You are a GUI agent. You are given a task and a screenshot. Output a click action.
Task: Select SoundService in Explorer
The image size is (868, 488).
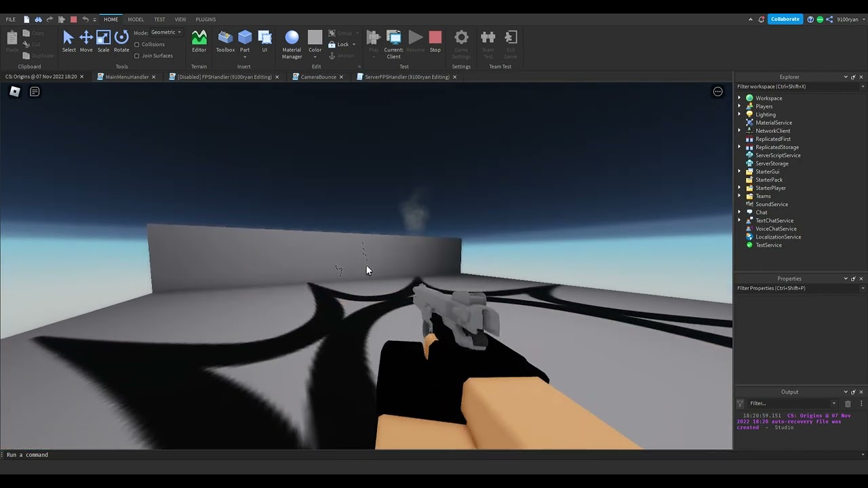[772, 204]
